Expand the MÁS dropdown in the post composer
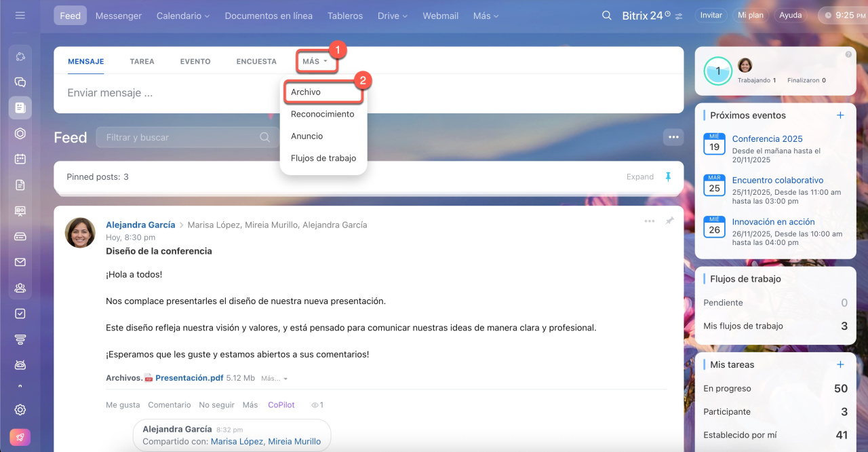868x452 pixels. point(315,62)
